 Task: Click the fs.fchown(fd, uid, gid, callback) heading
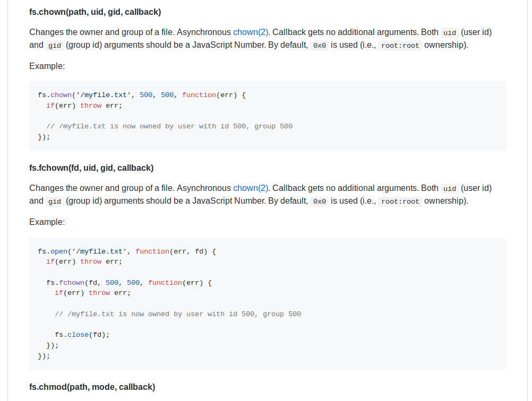(91, 168)
